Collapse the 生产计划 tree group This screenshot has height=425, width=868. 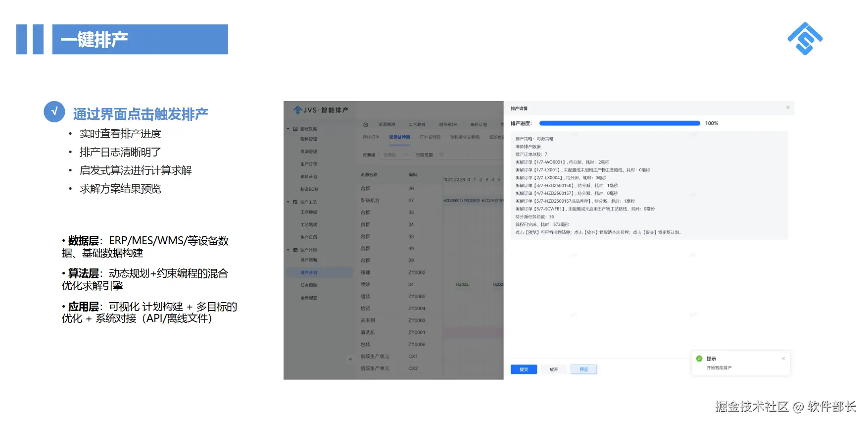click(288, 250)
